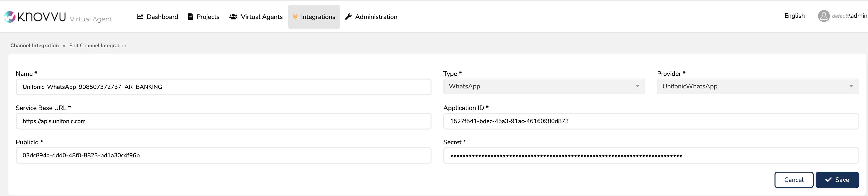Click the user avatar icon
The width and height of the screenshot is (868, 196).
[x=823, y=16]
